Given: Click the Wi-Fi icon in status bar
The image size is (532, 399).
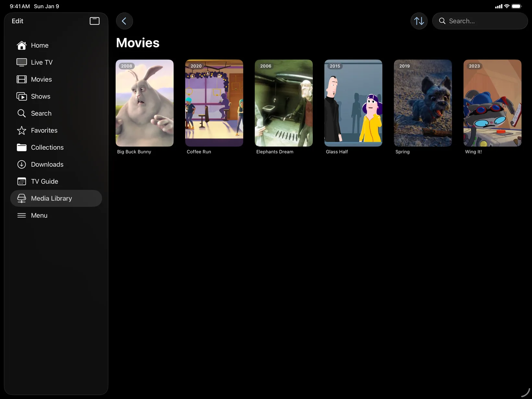Looking at the screenshot, I should click(x=507, y=6).
